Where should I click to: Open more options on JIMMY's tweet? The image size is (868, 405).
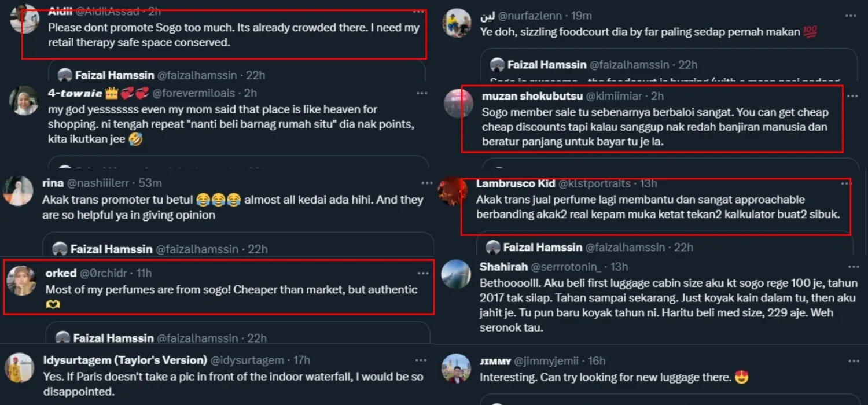coord(854,361)
